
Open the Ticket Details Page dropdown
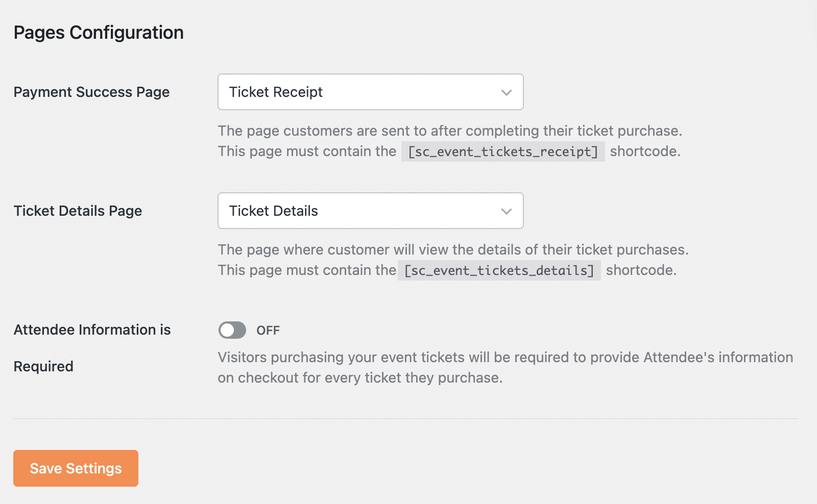click(370, 211)
